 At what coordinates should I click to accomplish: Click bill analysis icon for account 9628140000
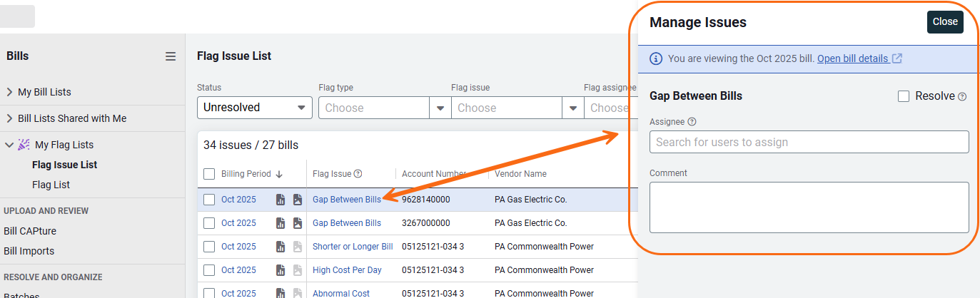[281, 200]
